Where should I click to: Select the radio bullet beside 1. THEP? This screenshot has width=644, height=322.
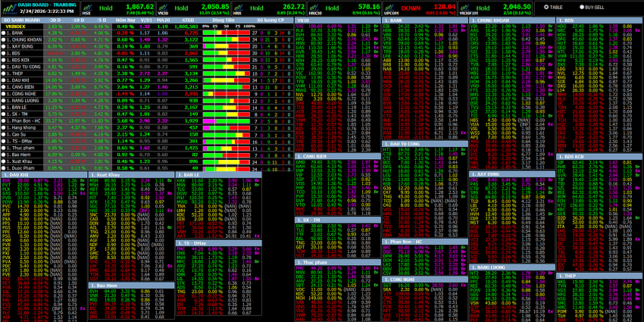[x=3, y=73]
